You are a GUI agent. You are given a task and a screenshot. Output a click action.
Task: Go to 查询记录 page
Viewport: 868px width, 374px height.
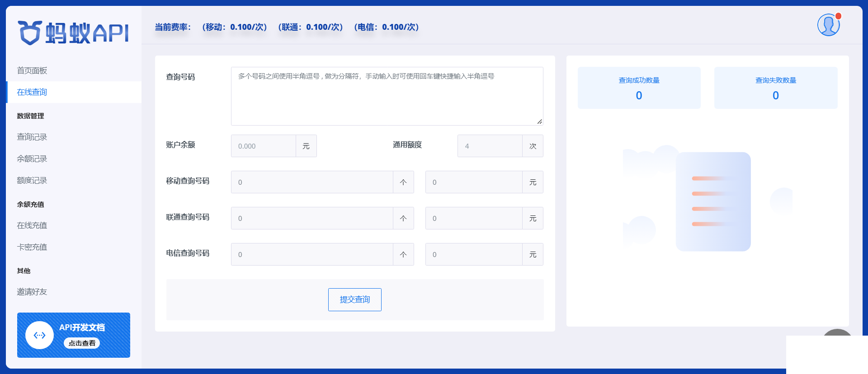32,137
